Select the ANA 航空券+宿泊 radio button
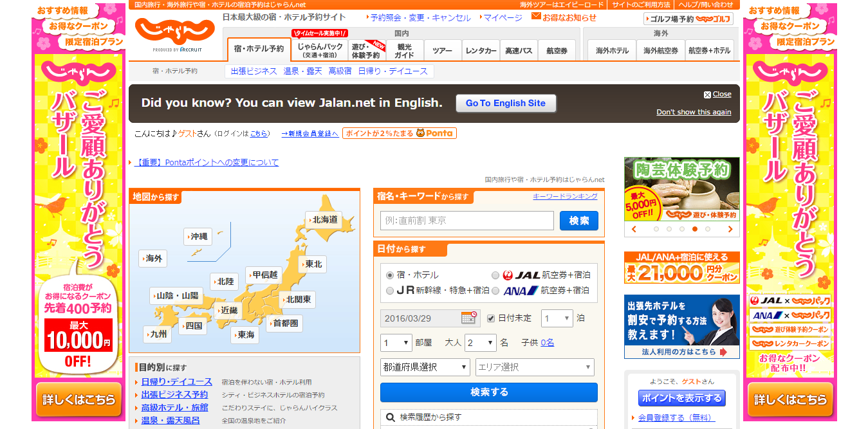Screen dimensions: 868x429 (495, 291)
